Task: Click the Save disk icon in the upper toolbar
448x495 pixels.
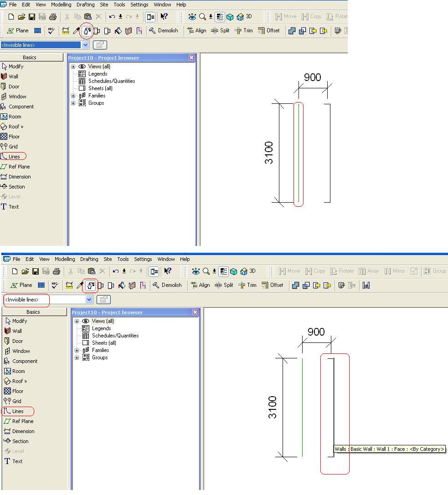Action: coord(32,17)
